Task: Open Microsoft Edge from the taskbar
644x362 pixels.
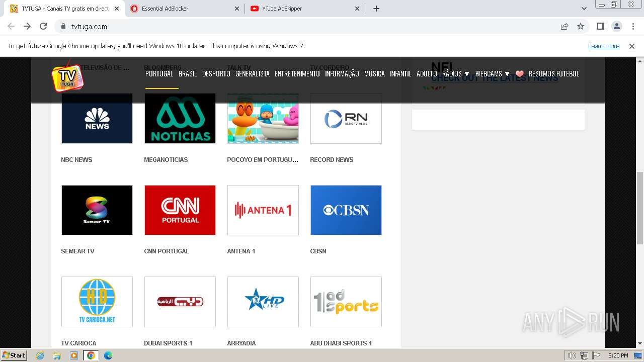Action: coord(108,355)
